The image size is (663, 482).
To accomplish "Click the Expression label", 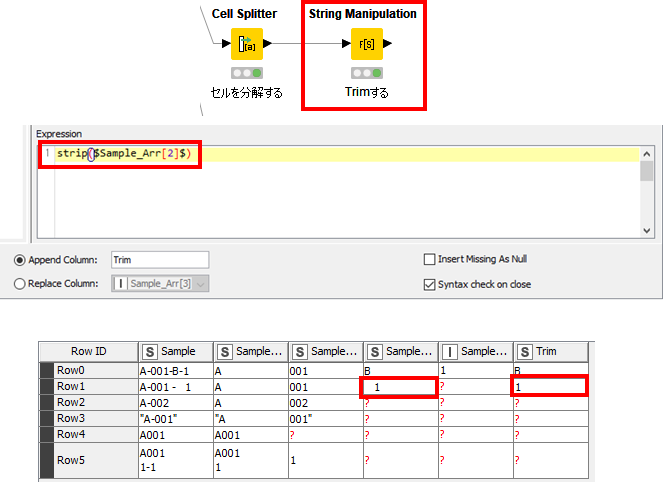I will 59,134.
